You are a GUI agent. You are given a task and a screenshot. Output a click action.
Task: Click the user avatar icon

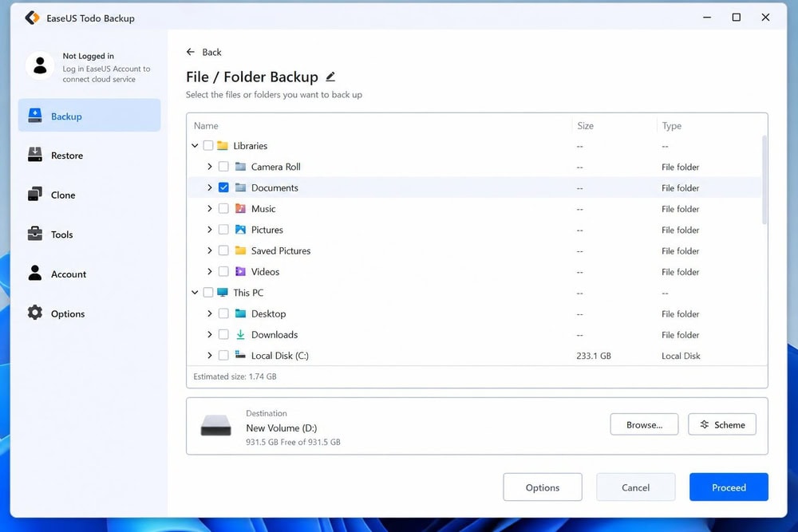click(40, 65)
